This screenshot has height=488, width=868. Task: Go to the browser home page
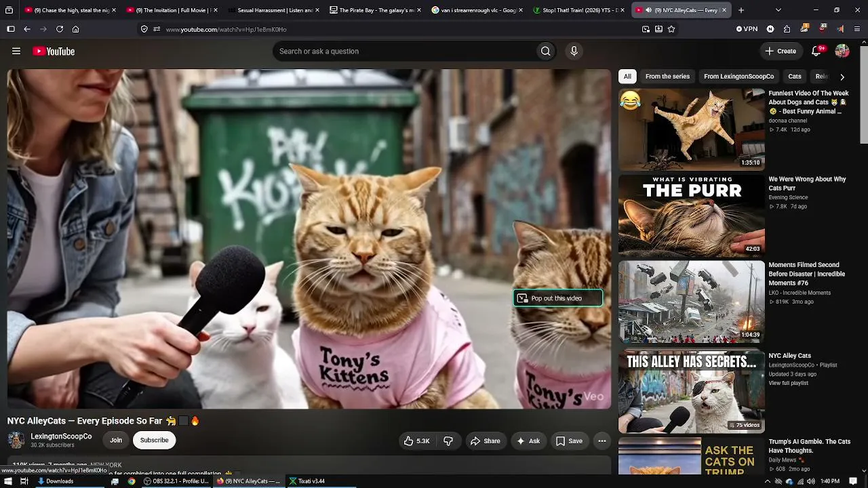tap(76, 29)
